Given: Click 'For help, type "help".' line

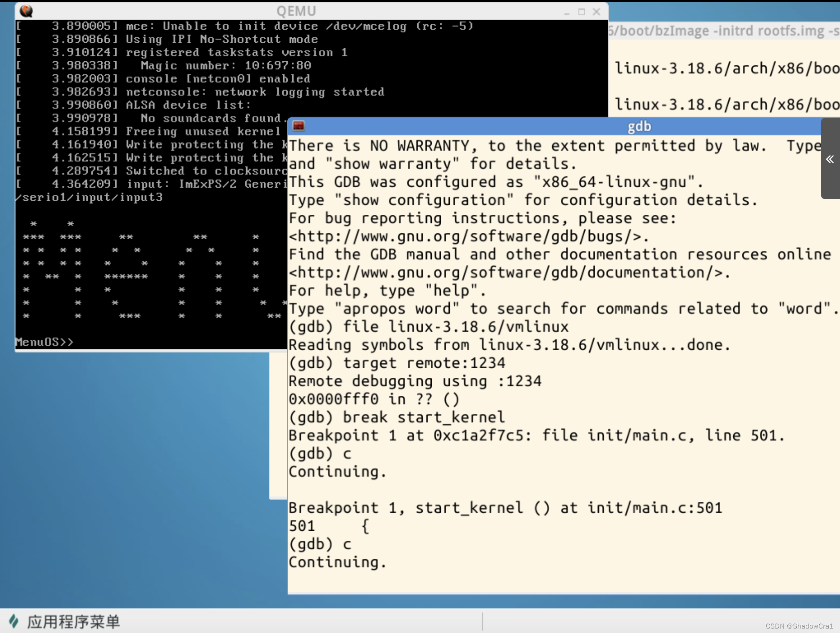Looking at the screenshot, I should pos(388,290).
